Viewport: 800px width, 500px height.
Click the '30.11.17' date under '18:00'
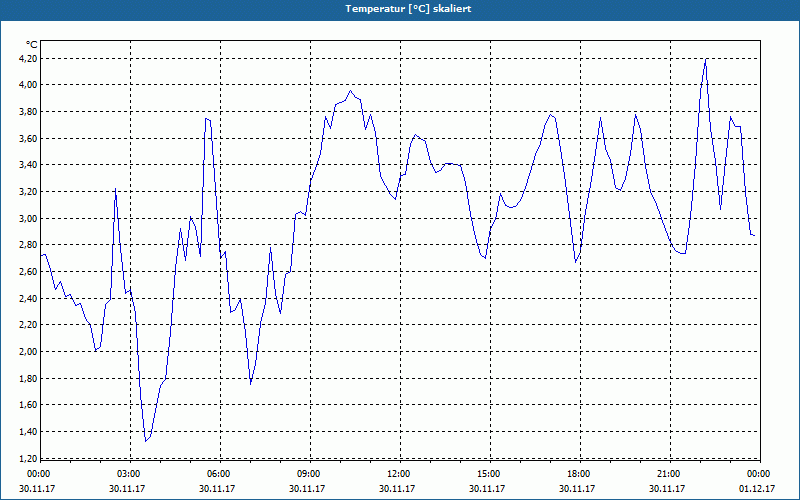(x=577, y=488)
